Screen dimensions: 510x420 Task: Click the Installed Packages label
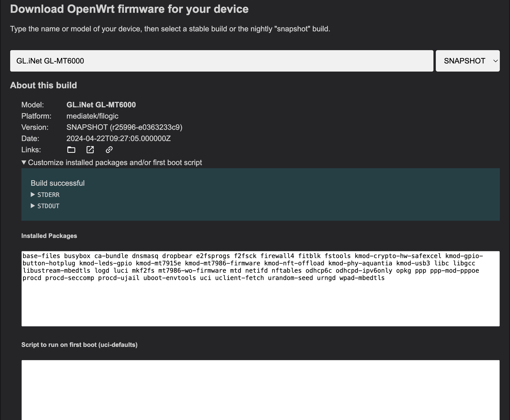(49, 236)
